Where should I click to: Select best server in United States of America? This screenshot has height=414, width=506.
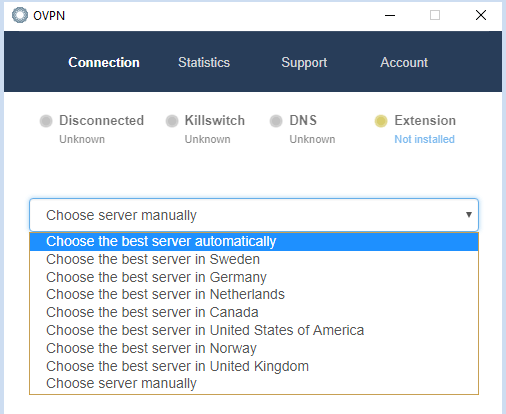click(254, 331)
